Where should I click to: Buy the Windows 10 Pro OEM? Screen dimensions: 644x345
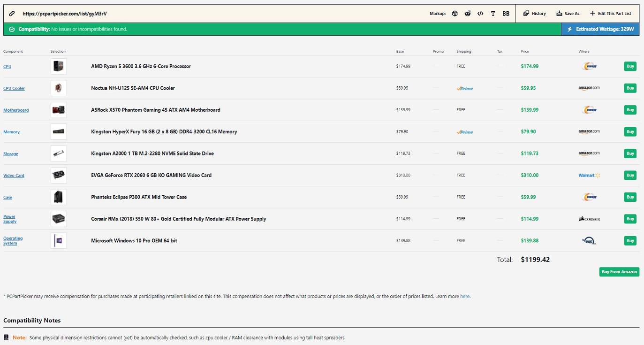point(630,240)
